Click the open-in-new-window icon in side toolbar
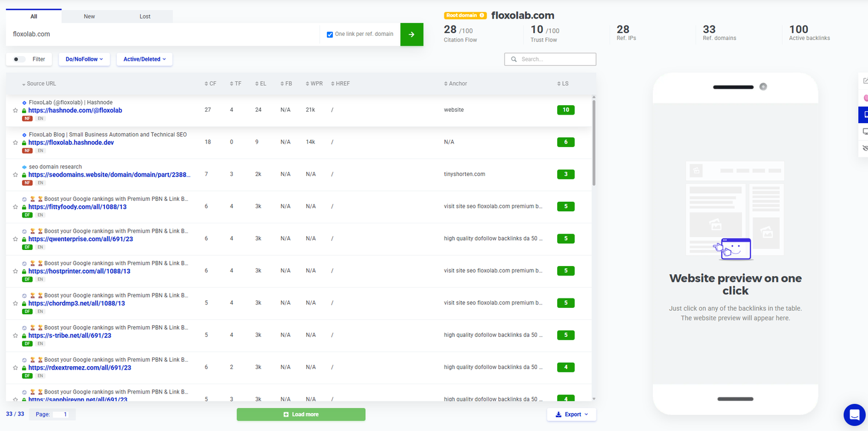 [x=865, y=81]
